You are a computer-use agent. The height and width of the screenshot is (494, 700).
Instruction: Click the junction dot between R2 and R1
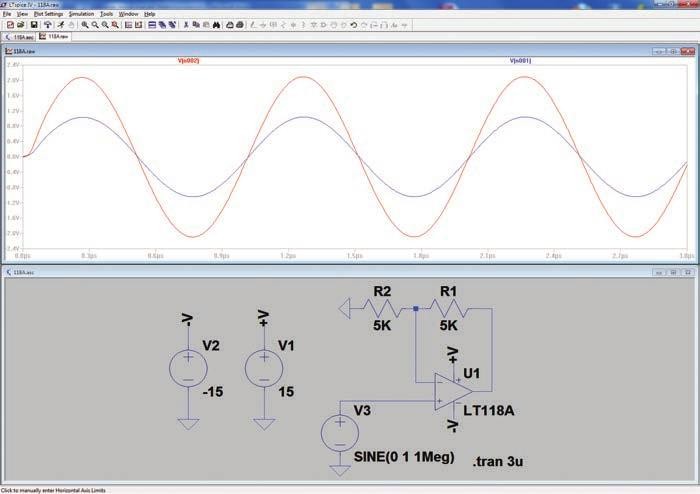click(416, 308)
